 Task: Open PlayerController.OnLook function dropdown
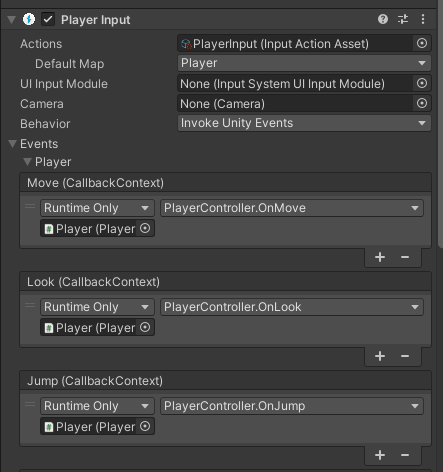[292, 307]
